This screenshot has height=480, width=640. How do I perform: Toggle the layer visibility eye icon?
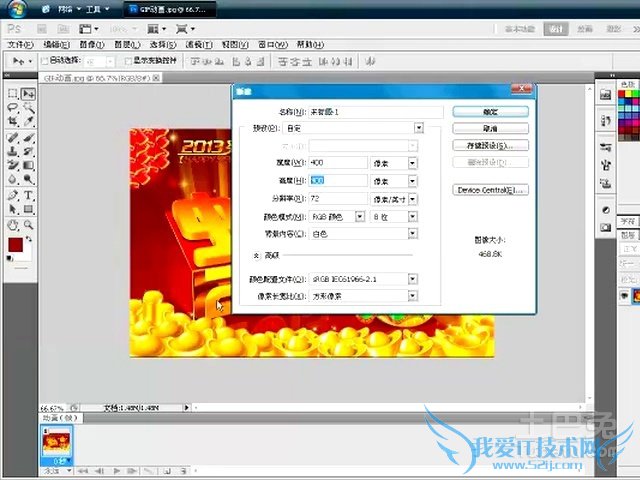point(624,295)
